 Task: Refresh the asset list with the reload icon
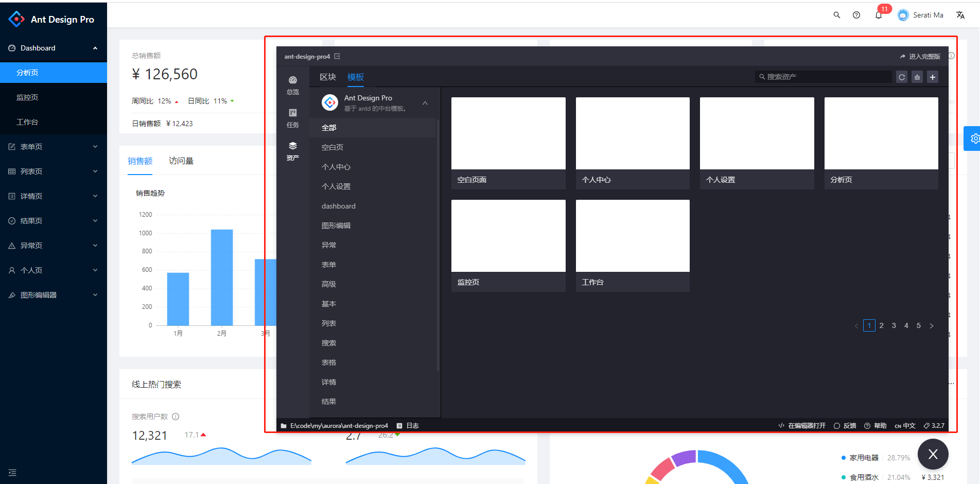(902, 77)
